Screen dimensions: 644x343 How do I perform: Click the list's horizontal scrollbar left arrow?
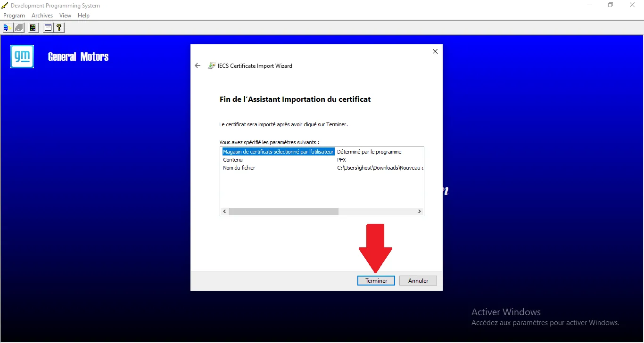point(224,212)
